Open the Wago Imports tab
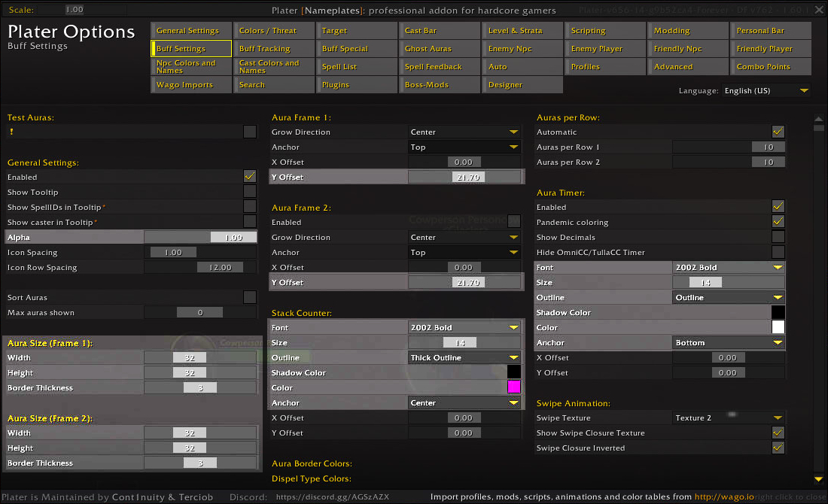This screenshot has width=828, height=504. click(191, 84)
